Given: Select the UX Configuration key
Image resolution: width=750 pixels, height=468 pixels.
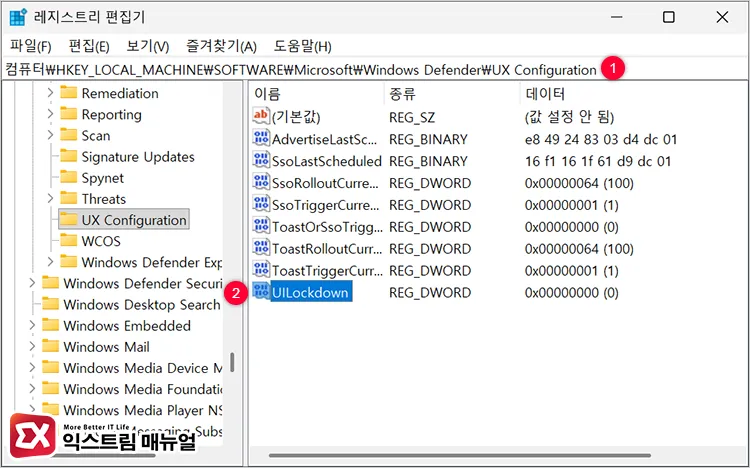Looking at the screenshot, I should [x=134, y=220].
